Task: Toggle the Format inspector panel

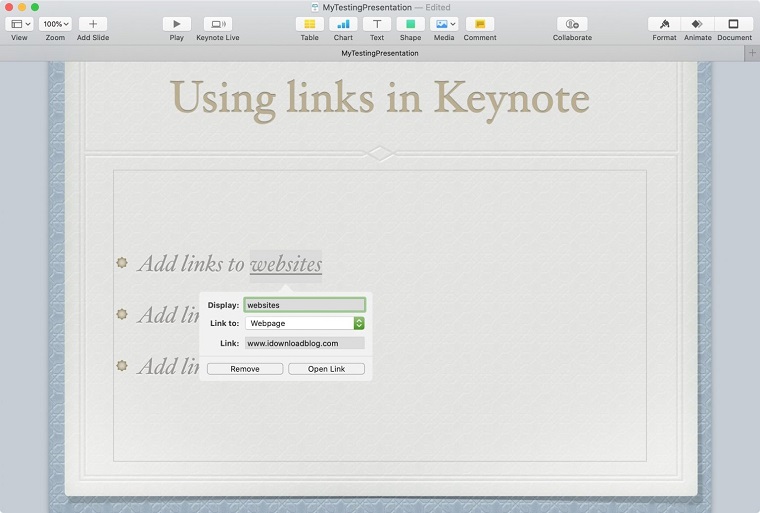Action: tap(664, 24)
